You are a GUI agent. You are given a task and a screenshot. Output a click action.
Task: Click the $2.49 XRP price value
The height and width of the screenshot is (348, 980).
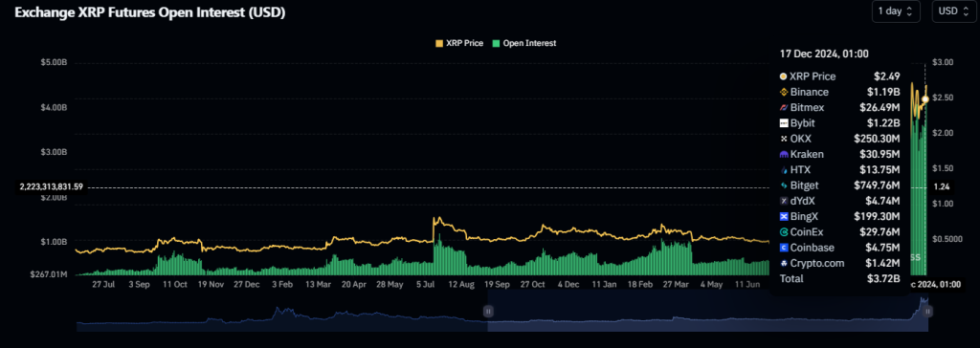(x=887, y=76)
